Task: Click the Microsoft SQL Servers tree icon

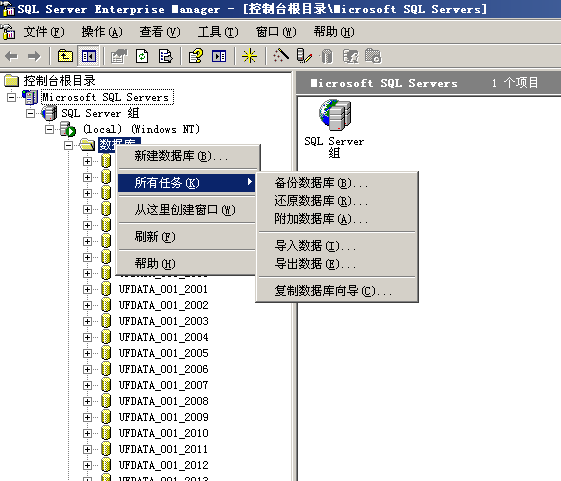Action: pyautogui.click(x=30, y=97)
